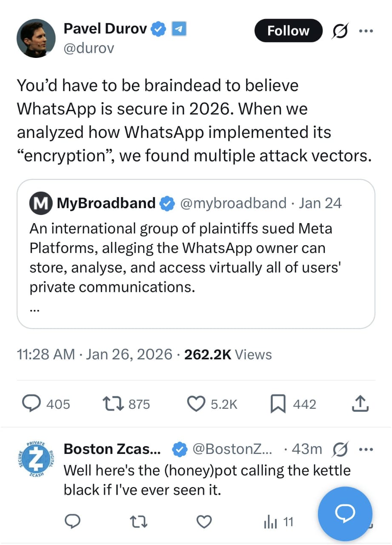
Task: Open the more options menu on Durov's post
Action: (366, 31)
